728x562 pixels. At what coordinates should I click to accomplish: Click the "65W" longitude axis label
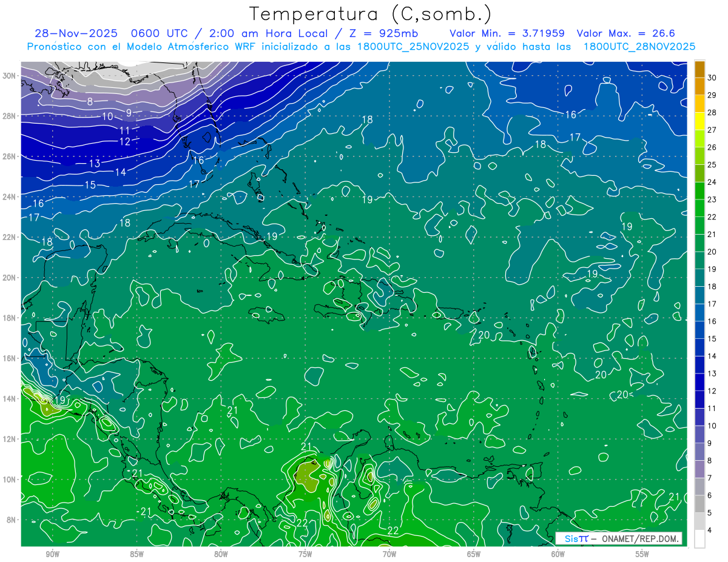[x=474, y=554]
